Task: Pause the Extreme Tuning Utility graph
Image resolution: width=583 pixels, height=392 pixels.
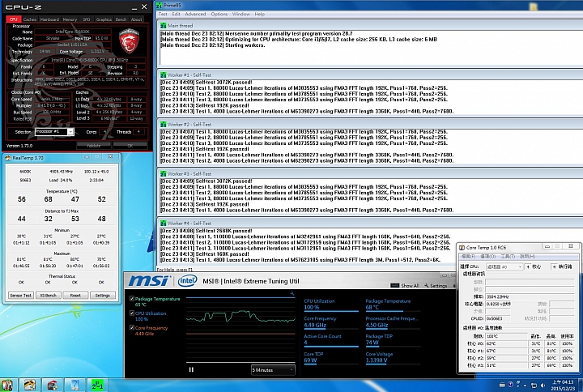Action: [192, 369]
